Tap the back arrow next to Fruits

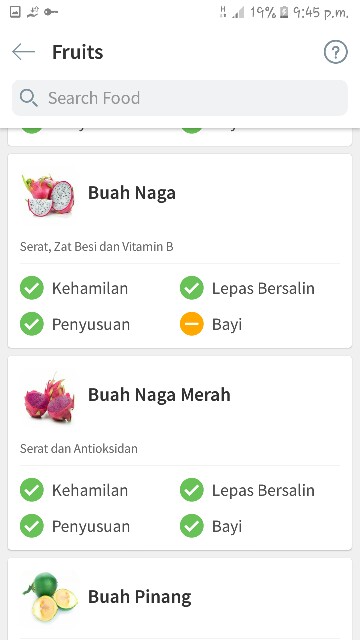click(x=23, y=52)
